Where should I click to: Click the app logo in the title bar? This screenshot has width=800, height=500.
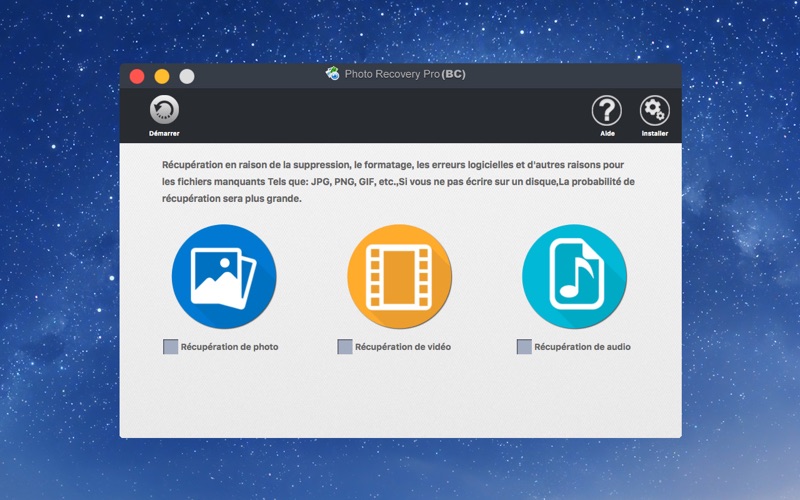pyautogui.click(x=333, y=73)
